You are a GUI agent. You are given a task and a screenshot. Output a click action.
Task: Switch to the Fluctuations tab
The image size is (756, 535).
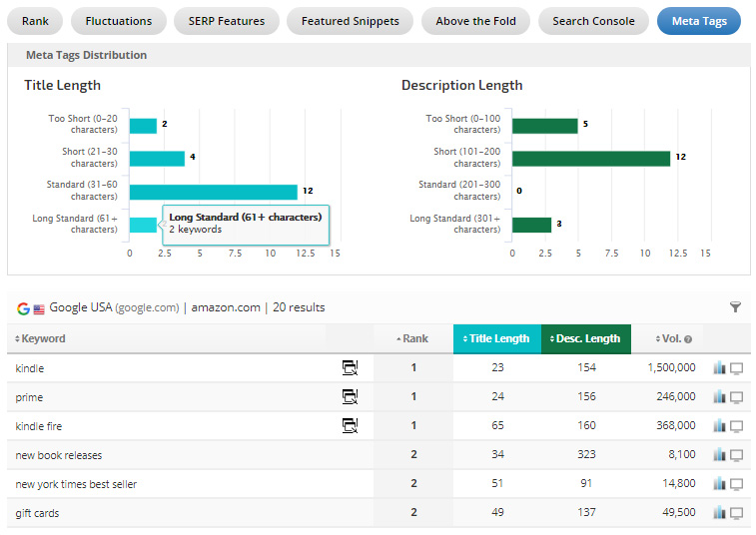pyautogui.click(x=119, y=21)
